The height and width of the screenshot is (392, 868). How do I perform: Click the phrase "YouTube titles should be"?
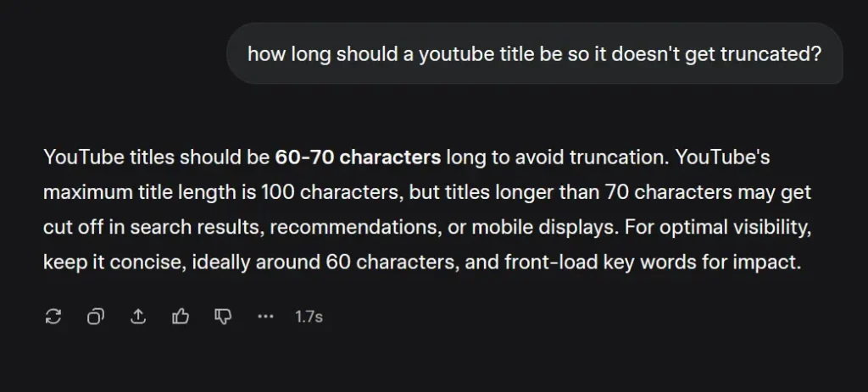[x=156, y=157]
